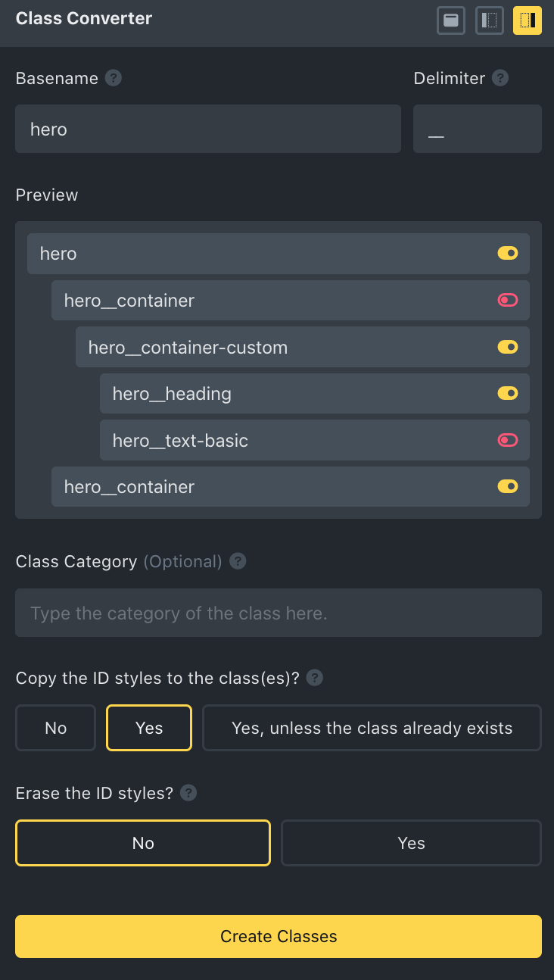Disable the hero__container-custom toggle
The image size is (554, 980).
pyautogui.click(x=508, y=348)
